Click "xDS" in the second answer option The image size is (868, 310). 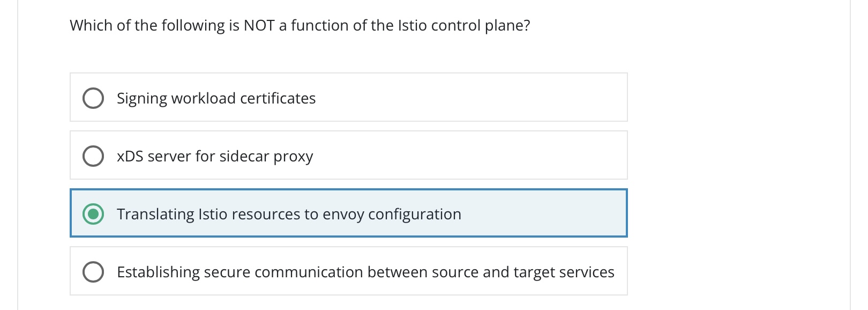[x=130, y=156]
